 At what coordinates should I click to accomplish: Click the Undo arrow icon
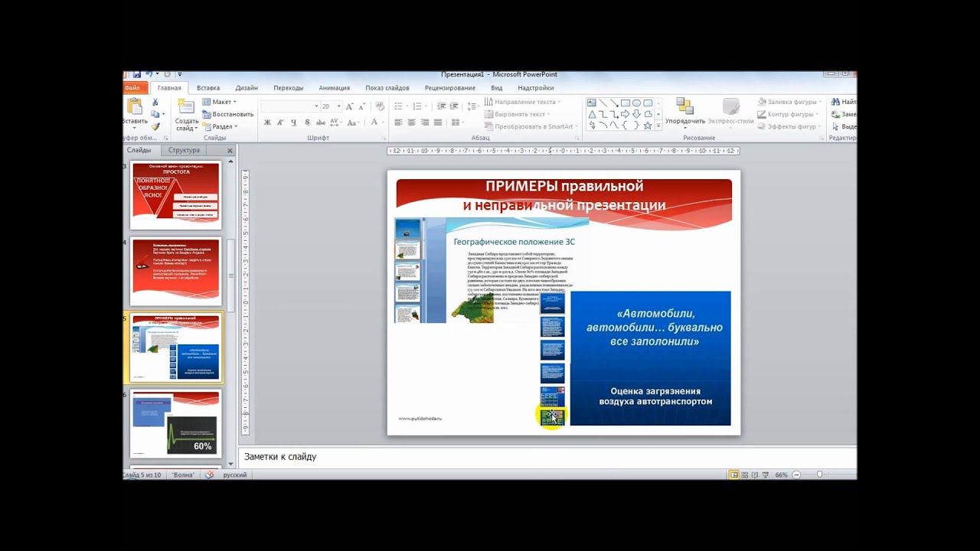point(149,74)
